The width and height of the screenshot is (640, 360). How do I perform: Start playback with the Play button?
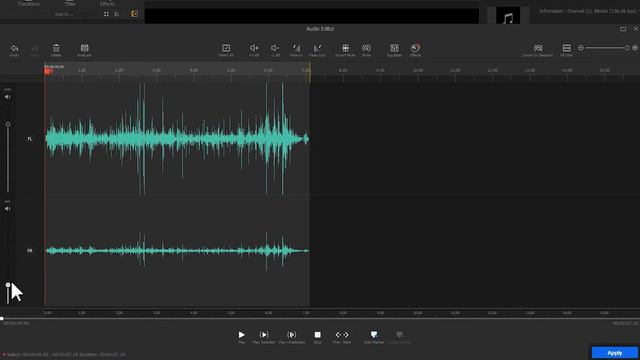point(242,335)
